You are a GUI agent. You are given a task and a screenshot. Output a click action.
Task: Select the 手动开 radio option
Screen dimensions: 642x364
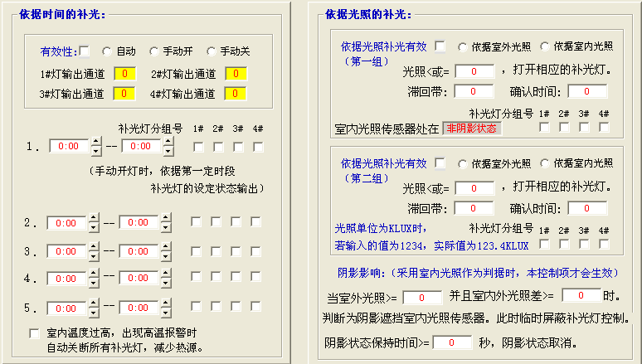(x=154, y=51)
